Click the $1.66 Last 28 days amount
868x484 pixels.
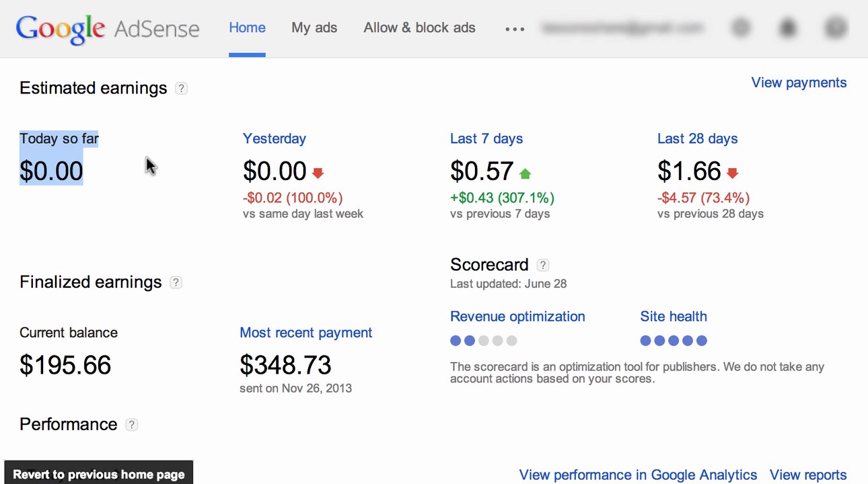pyautogui.click(x=689, y=171)
